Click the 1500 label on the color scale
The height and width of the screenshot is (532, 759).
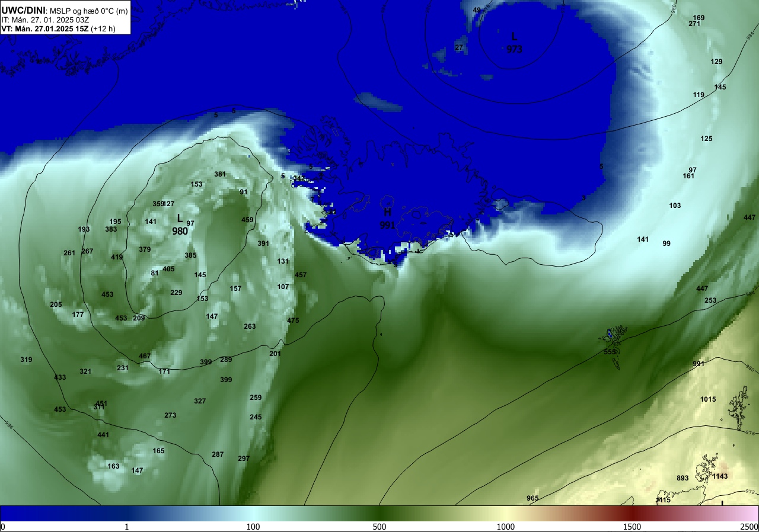(632, 527)
